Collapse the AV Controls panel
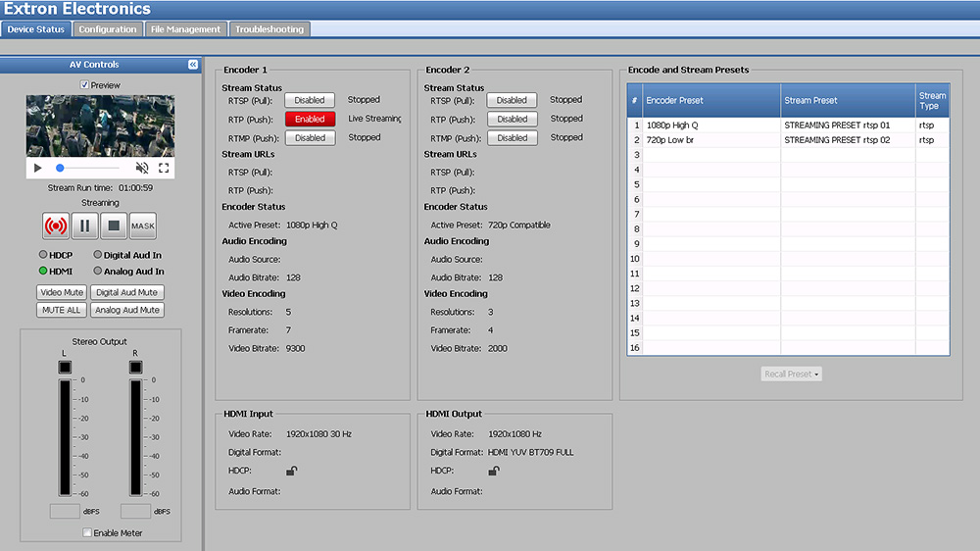This screenshot has height=551, width=980. [x=193, y=64]
